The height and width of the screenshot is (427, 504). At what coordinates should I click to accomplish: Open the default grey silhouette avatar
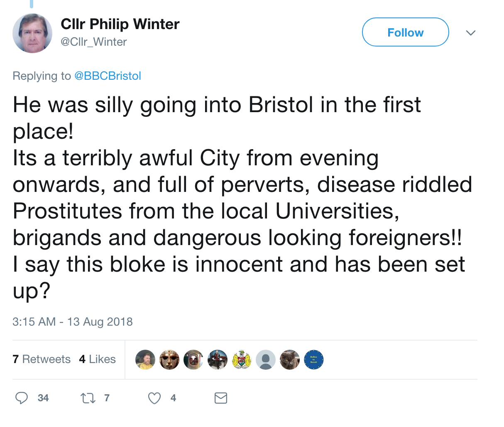tap(266, 359)
